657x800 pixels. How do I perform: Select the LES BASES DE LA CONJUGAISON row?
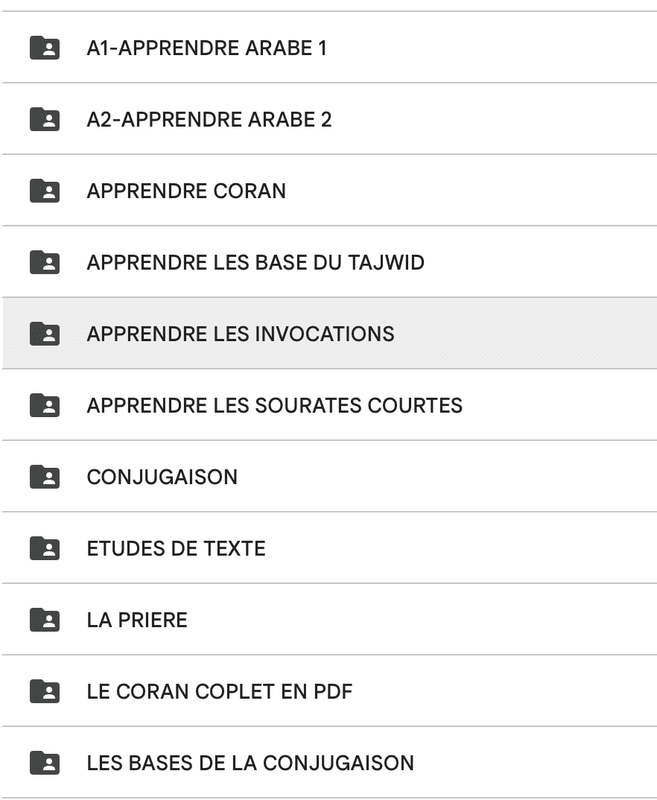(x=328, y=763)
